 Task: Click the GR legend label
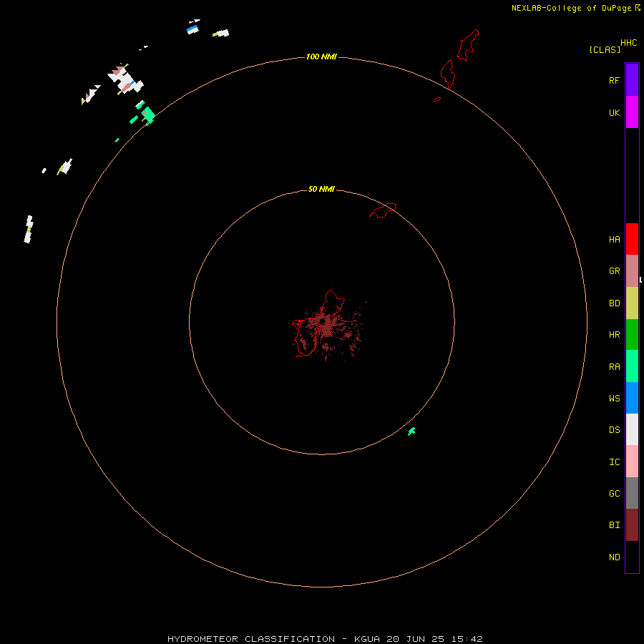point(615,271)
